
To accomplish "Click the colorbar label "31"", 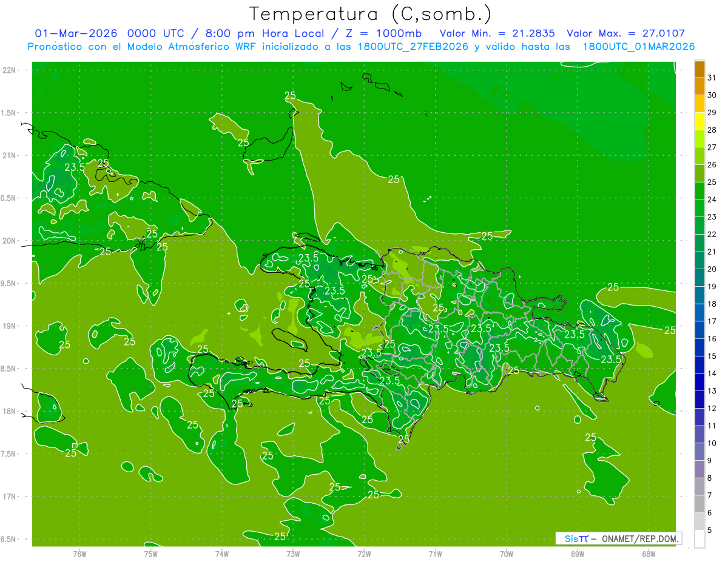I will tap(712, 78).
